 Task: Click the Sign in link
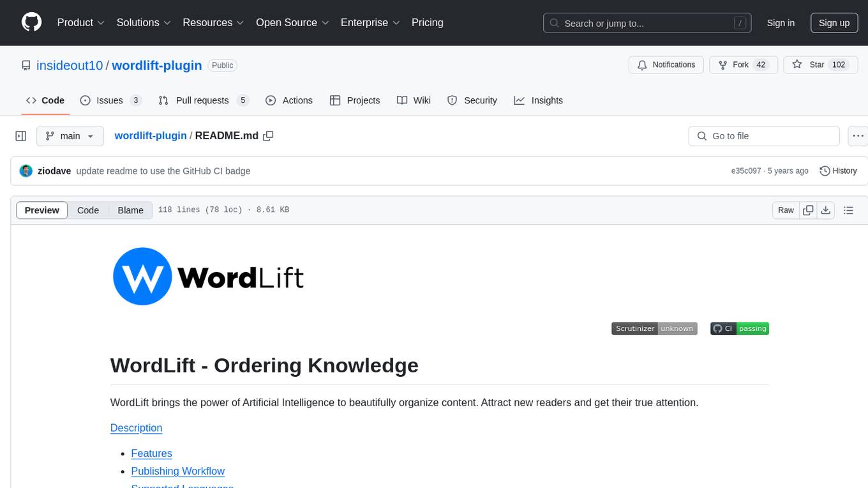(781, 23)
